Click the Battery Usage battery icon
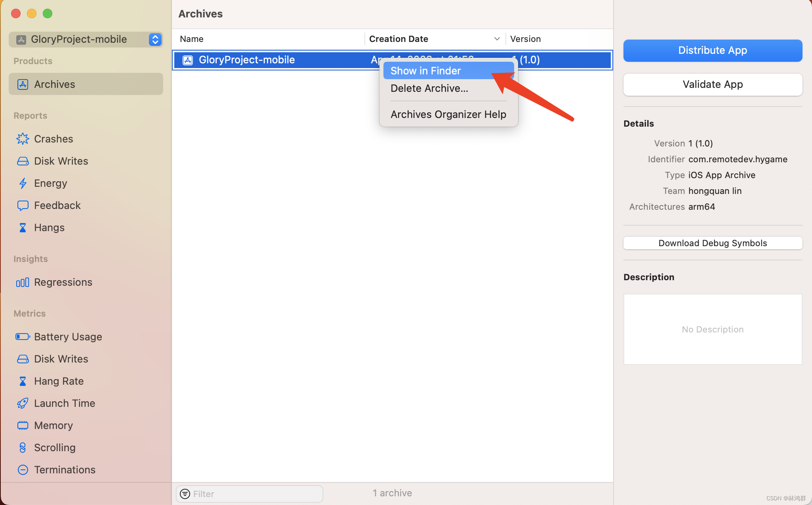Image resolution: width=812 pixels, height=505 pixels. tap(23, 337)
